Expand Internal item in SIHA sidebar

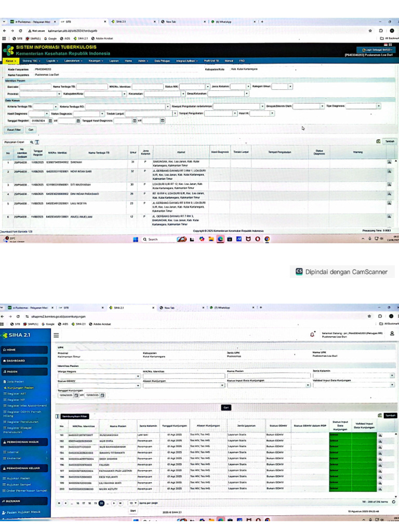[x=24, y=453]
